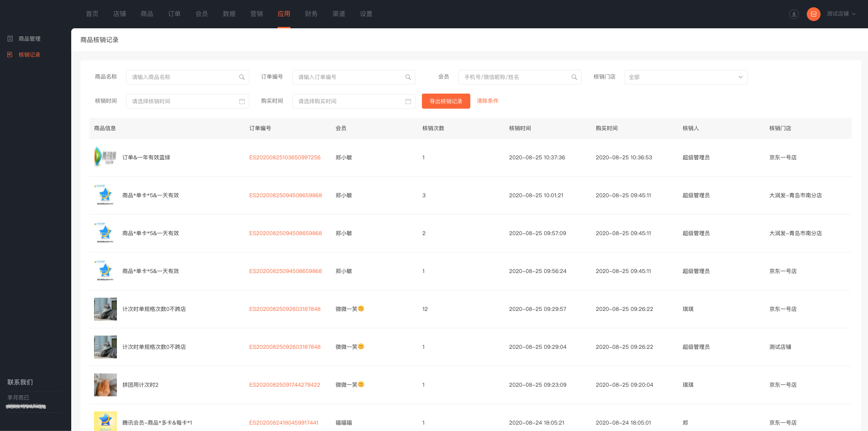This screenshot has height=431, width=868.
Task: Switch to the 营销 top tab
Action: [x=257, y=14]
